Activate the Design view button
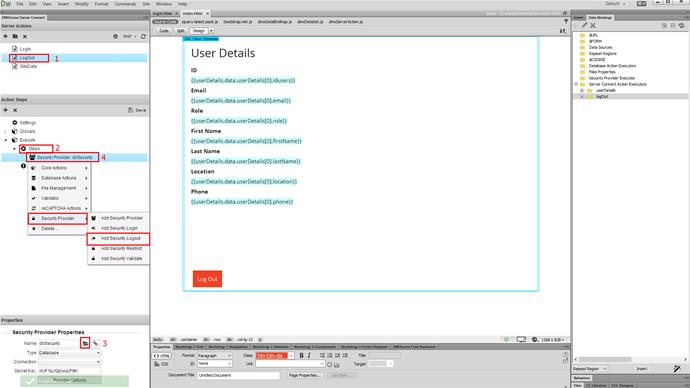The width and height of the screenshot is (690, 388). tap(198, 31)
